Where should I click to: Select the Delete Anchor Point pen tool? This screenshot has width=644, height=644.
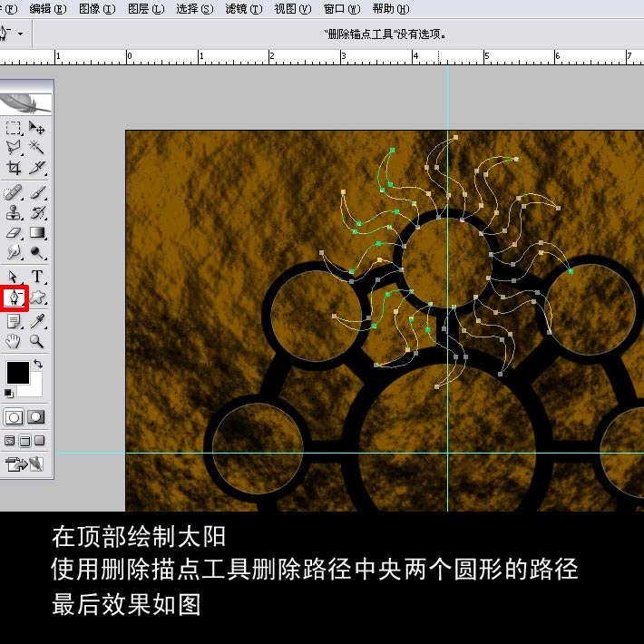tap(15, 298)
